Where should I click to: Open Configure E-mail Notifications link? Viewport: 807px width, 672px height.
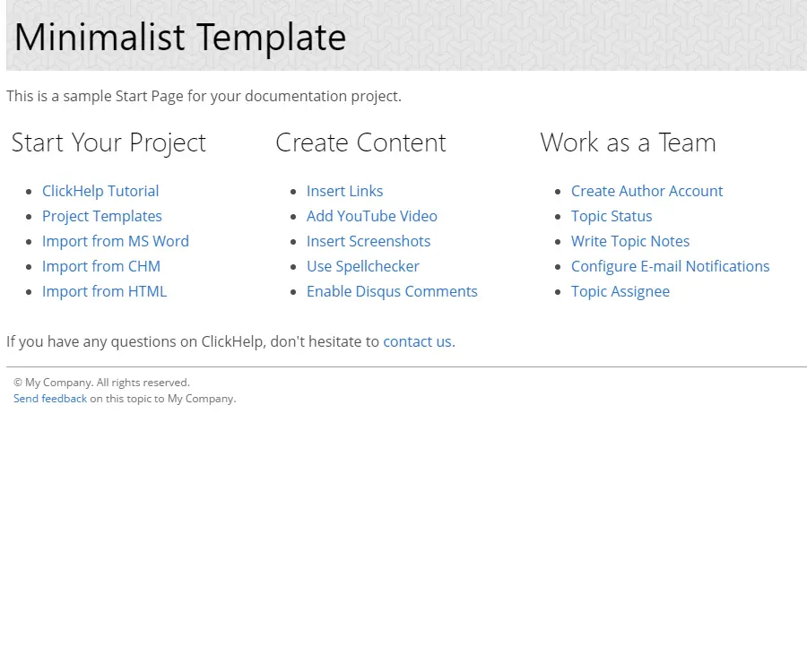coord(670,266)
